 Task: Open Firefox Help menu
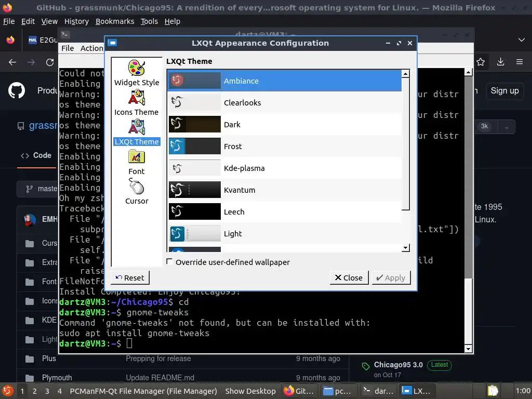[172, 21]
